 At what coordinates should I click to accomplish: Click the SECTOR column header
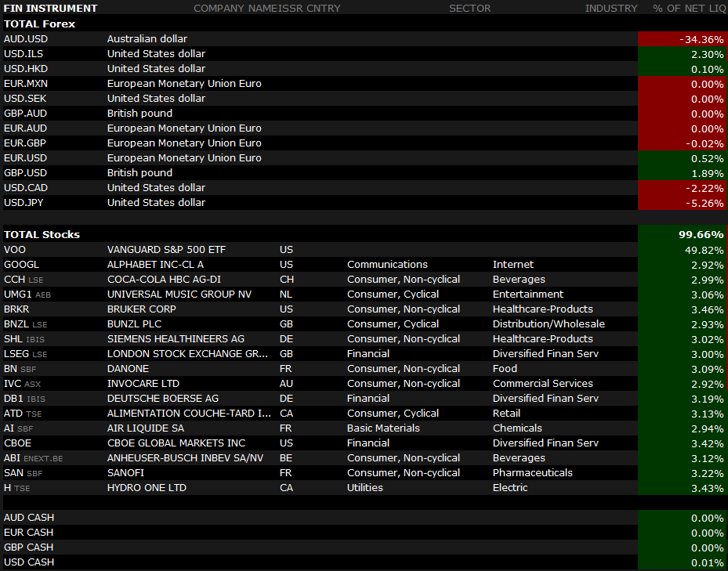pos(469,9)
